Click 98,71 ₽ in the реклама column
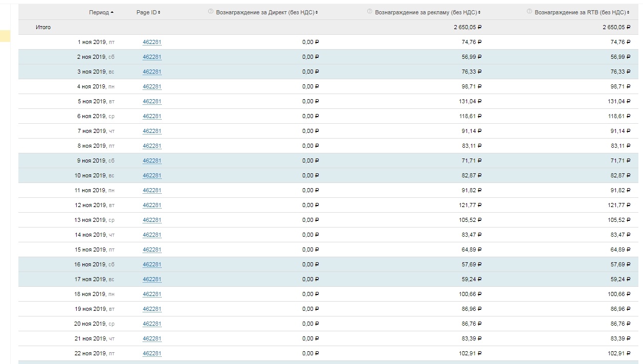Image resolution: width=643 pixels, height=364 pixels. coord(472,86)
